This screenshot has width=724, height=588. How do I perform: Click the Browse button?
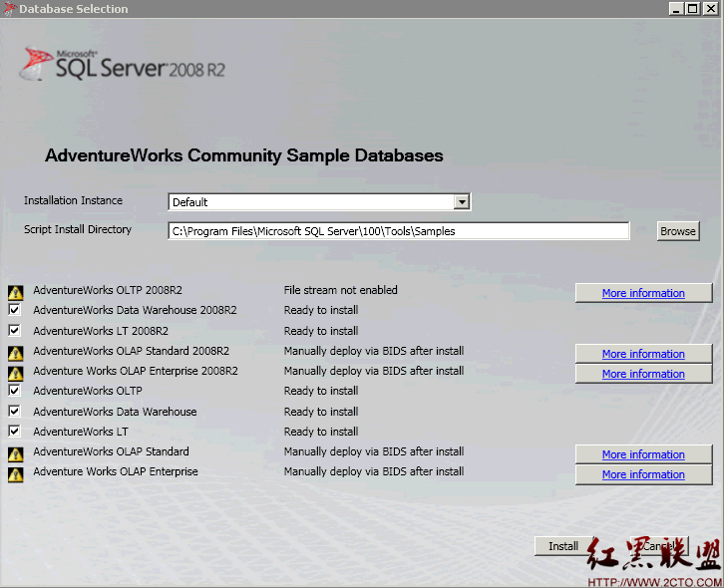(x=678, y=231)
